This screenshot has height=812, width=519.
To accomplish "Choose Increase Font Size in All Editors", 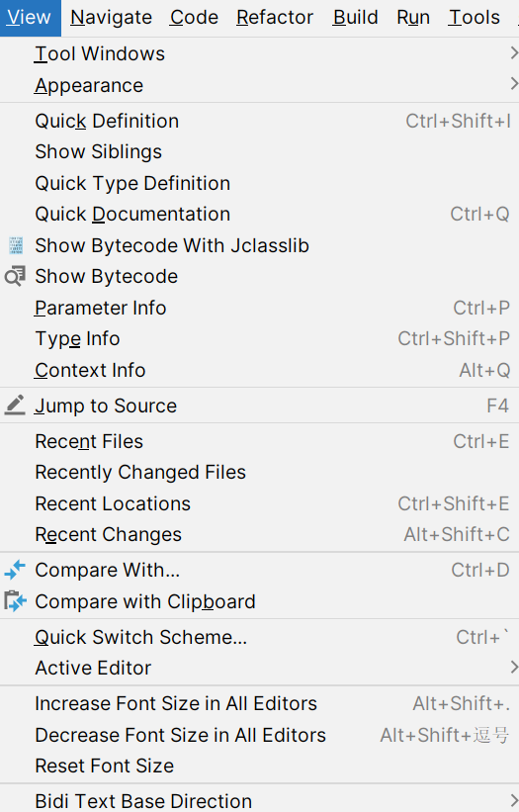I will tap(259, 704).
